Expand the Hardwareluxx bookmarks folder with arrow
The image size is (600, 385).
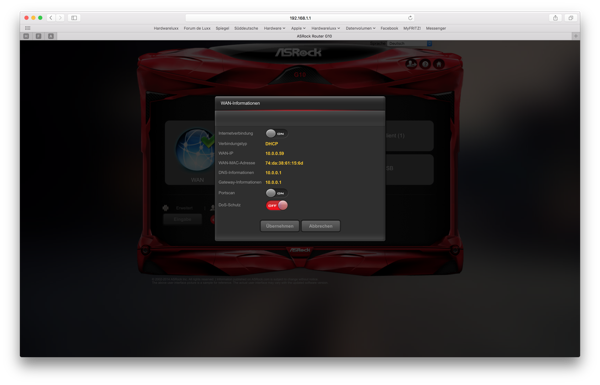tap(326, 28)
